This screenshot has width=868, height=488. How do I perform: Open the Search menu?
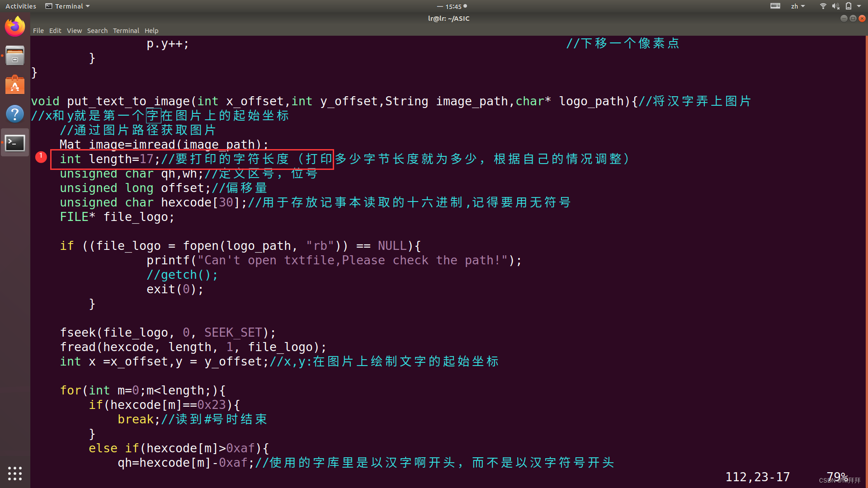97,31
